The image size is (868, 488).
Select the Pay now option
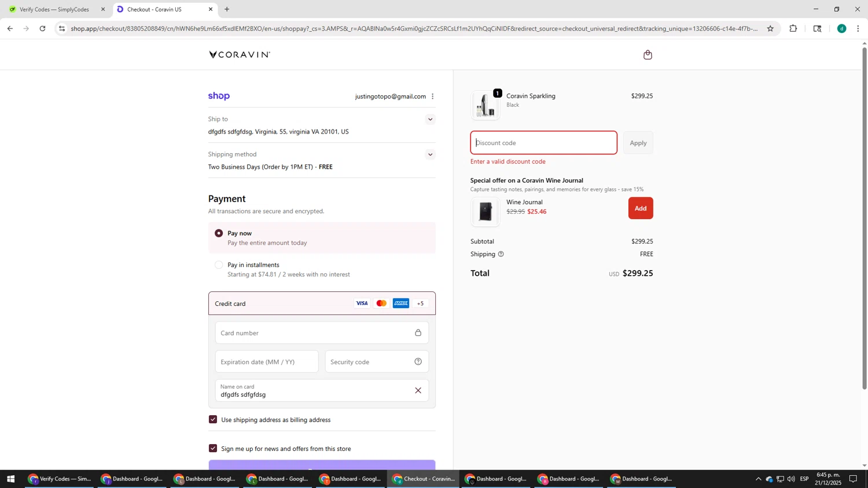pos(219,234)
